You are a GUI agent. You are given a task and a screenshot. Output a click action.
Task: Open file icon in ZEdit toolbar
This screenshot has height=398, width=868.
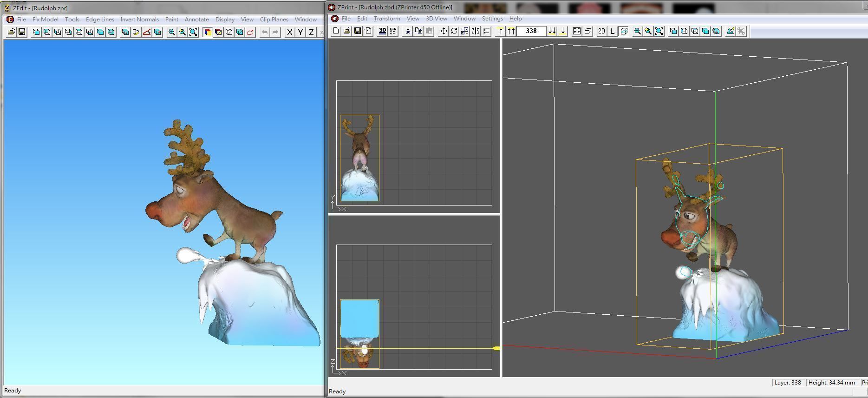tap(11, 32)
